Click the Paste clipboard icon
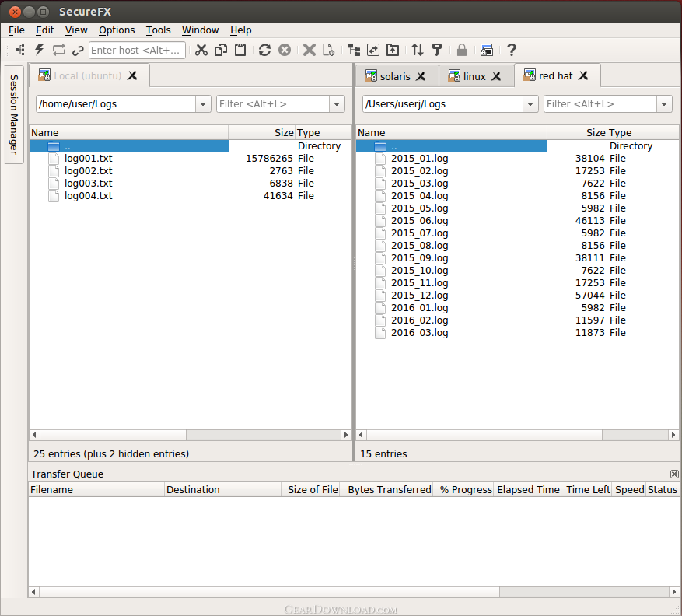 [240, 50]
